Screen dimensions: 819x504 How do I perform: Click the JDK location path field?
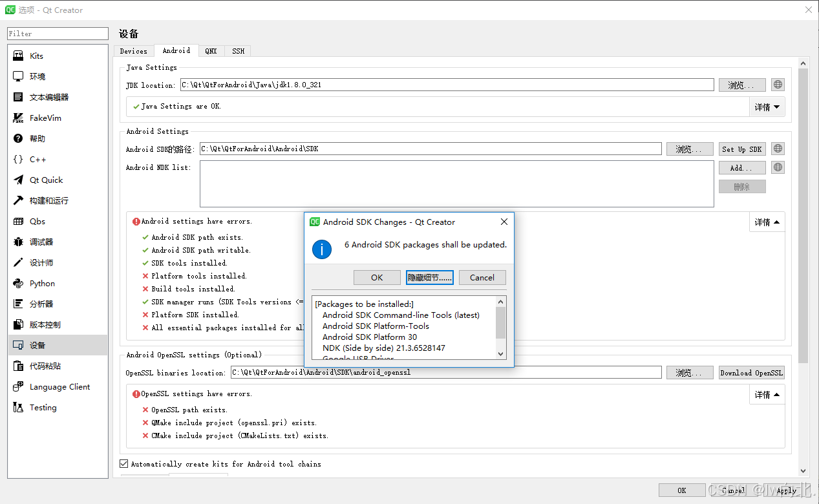tap(447, 85)
